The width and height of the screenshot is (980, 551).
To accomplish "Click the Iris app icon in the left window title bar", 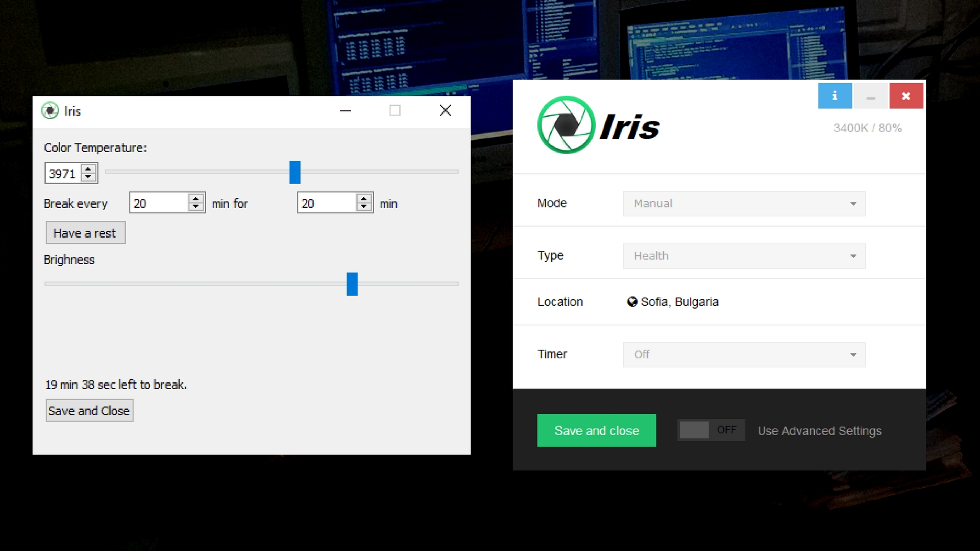I will (x=50, y=111).
